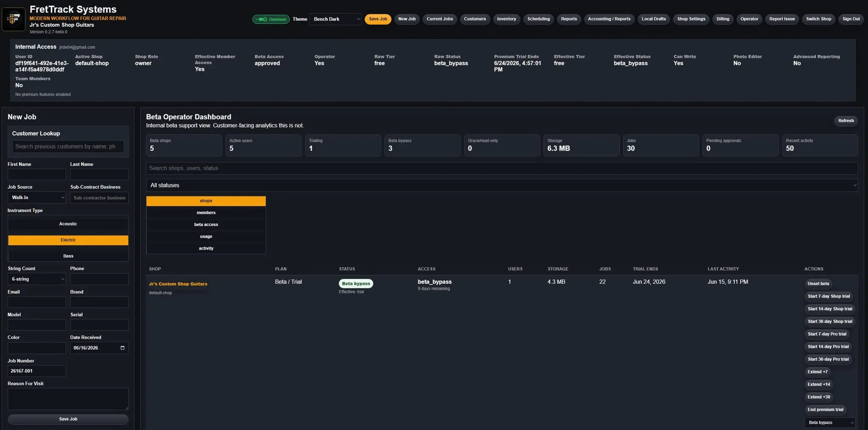Click the Switch Shop button
The height and width of the screenshot is (430, 868).
(x=818, y=19)
